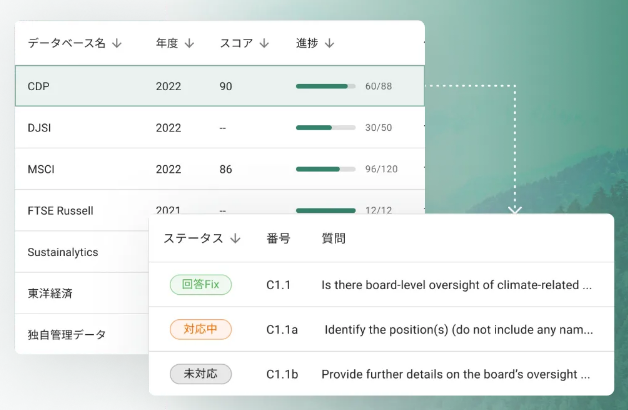Open the board-level oversight question
The image size is (628, 410).
tap(457, 285)
